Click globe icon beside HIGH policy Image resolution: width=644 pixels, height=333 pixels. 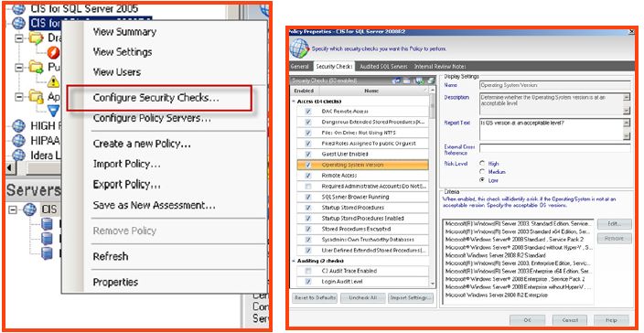tap(19, 125)
